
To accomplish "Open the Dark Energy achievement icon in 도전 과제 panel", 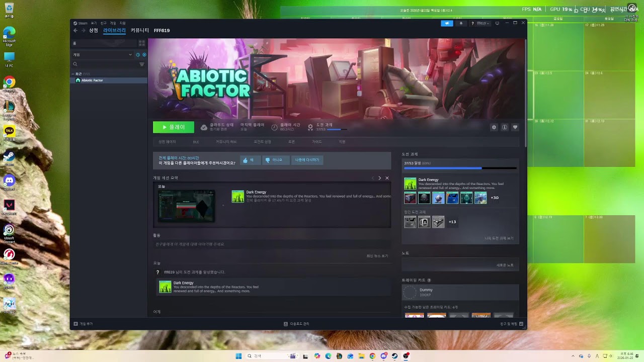I will 410,184.
